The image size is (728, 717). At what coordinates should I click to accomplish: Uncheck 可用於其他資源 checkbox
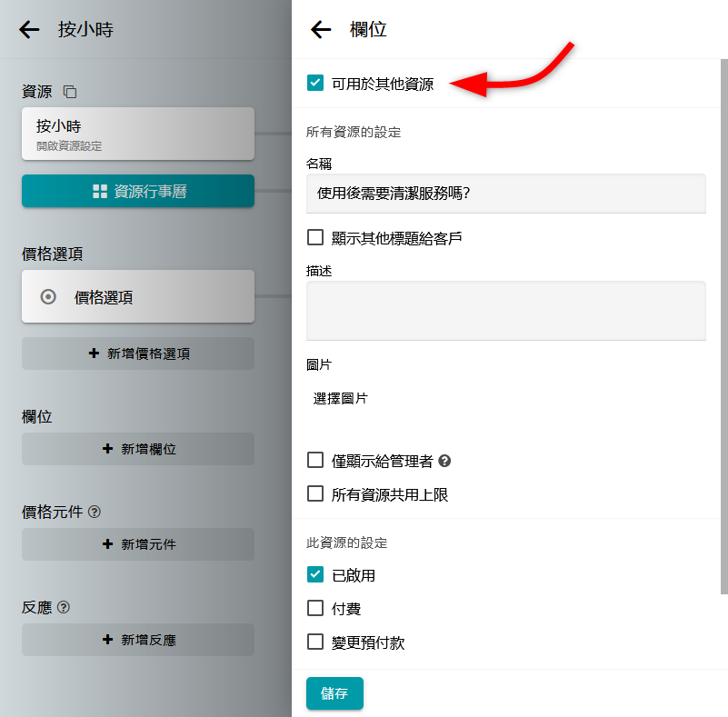click(315, 84)
